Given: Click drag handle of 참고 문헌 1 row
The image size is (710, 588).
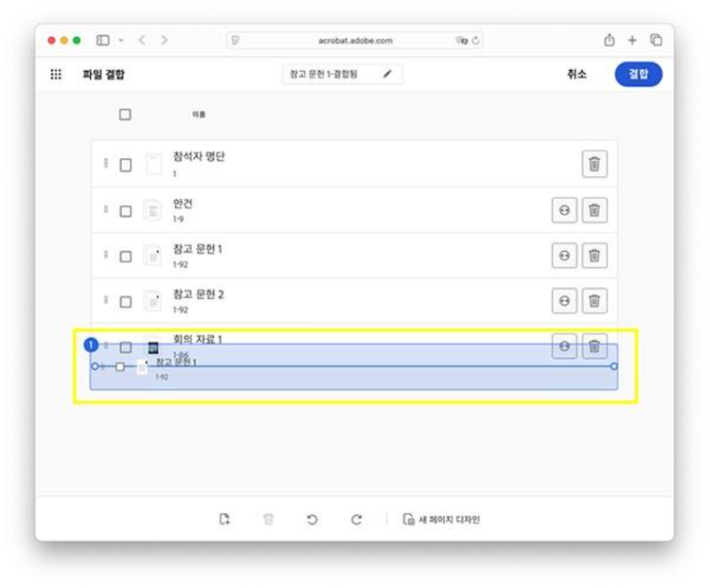Looking at the screenshot, I should 105,255.
